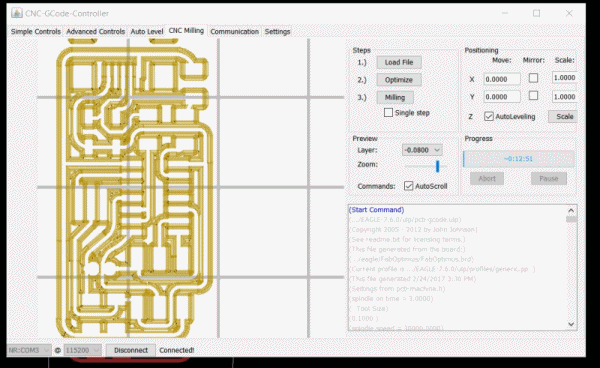Click command list scroll up arrow

pyautogui.click(x=571, y=210)
